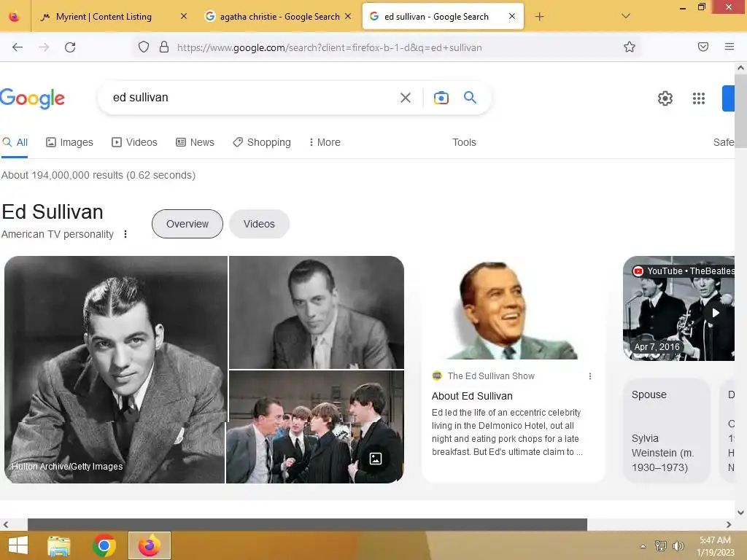The width and height of the screenshot is (747, 560).
Task: Click the magnifier search button
Action: pos(471,98)
